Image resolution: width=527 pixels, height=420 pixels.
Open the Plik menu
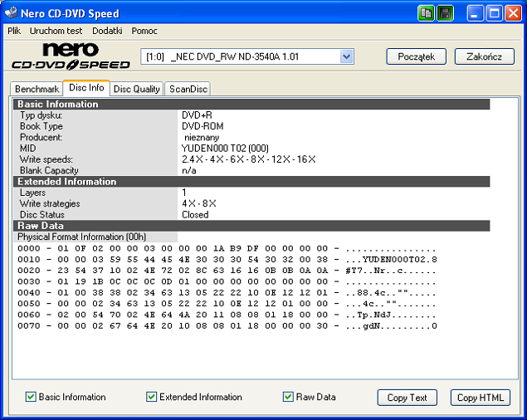click(14, 31)
